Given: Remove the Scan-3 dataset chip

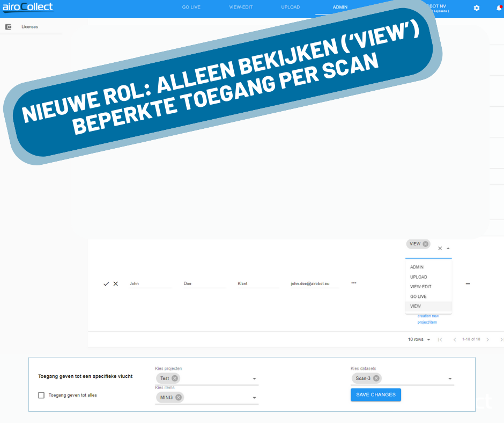Looking at the screenshot, I should coord(376,378).
